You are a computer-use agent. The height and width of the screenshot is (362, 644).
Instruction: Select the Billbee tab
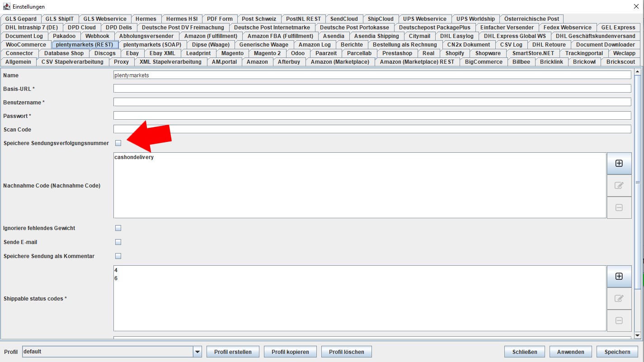521,62
